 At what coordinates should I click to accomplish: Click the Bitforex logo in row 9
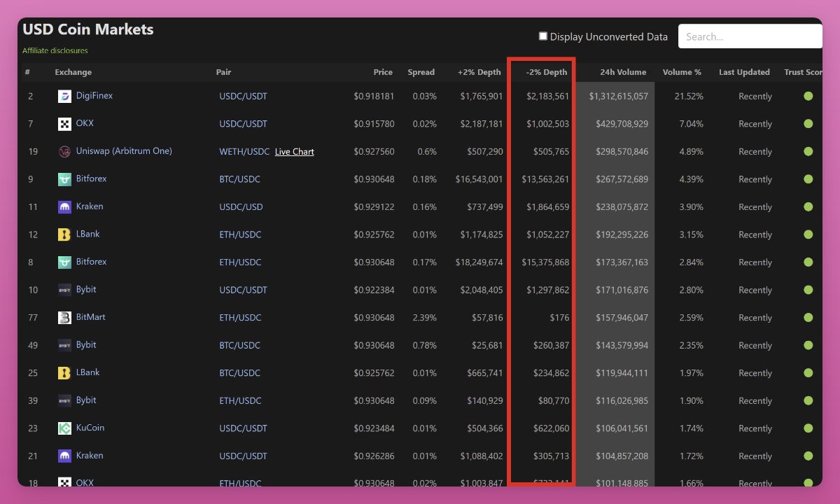pyautogui.click(x=64, y=179)
